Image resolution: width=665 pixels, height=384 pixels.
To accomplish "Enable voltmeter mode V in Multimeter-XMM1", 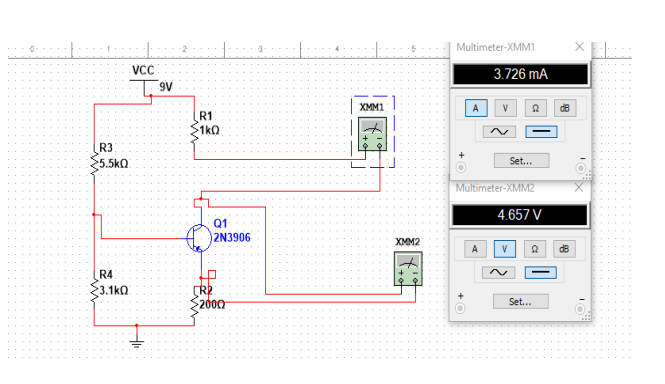I will tap(506, 108).
